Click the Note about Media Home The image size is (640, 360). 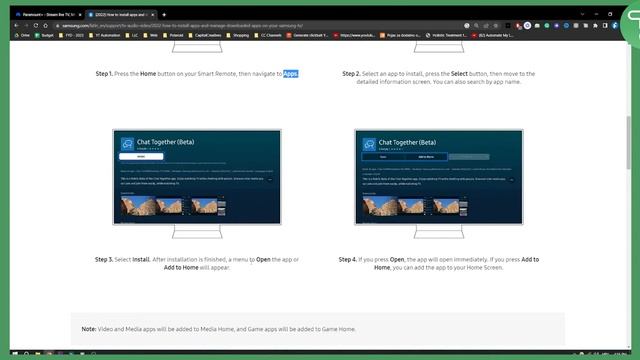click(x=218, y=329)
